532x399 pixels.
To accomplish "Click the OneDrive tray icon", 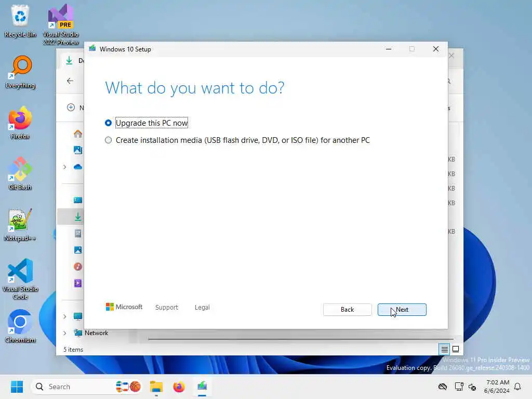I will 443,387.
